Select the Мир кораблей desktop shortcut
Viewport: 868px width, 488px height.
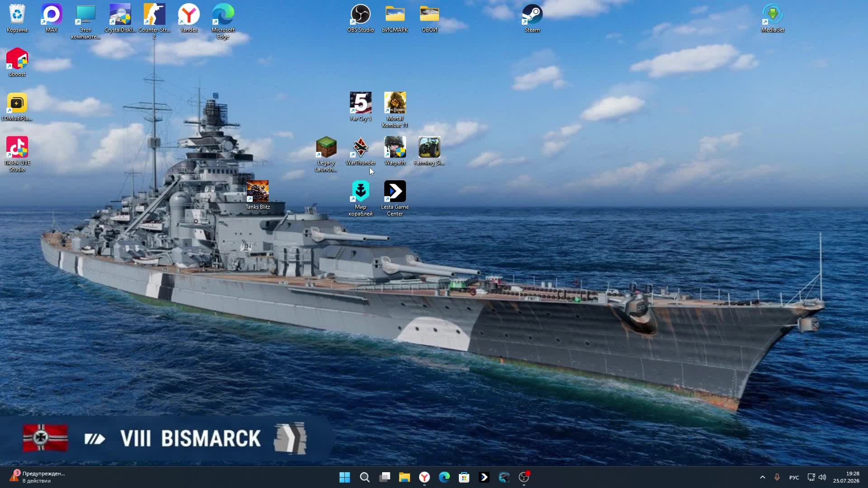point(361,199)
